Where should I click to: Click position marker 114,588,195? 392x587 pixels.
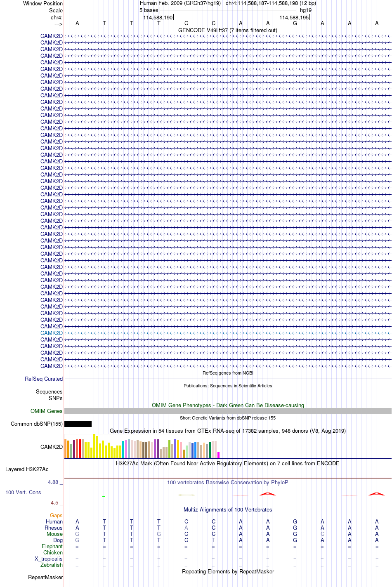click(294, 18)
